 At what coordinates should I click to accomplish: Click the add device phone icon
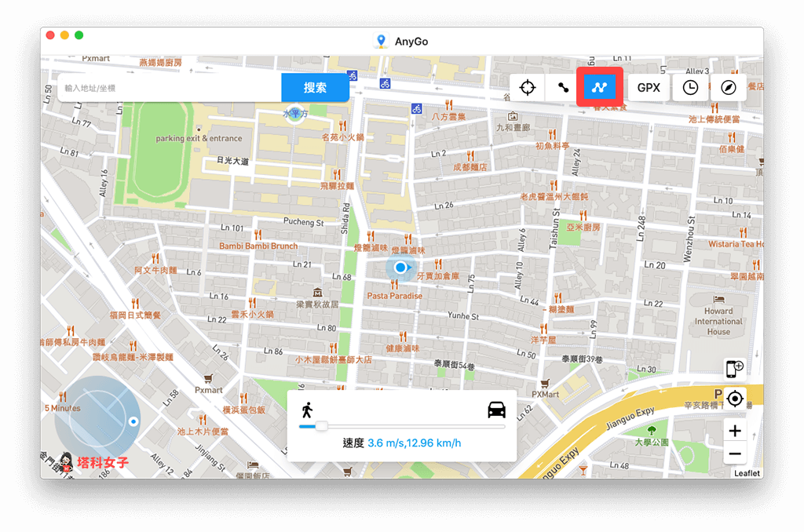coord(735,370)
